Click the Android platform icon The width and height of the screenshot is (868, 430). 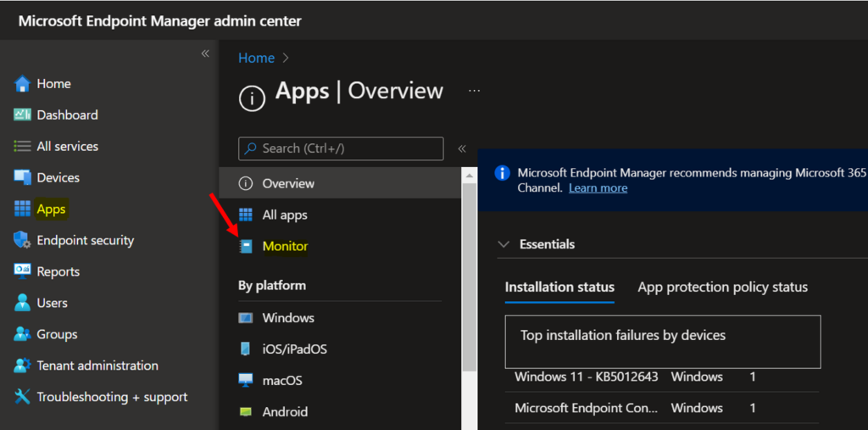(245, 411)
